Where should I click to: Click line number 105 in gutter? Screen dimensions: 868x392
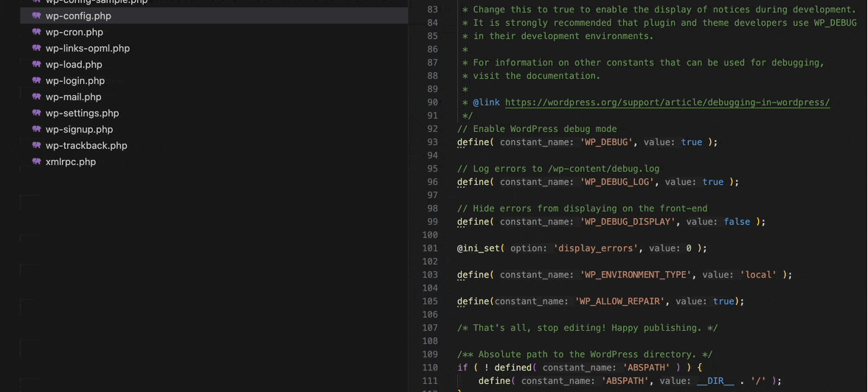(x=430, y=301)
